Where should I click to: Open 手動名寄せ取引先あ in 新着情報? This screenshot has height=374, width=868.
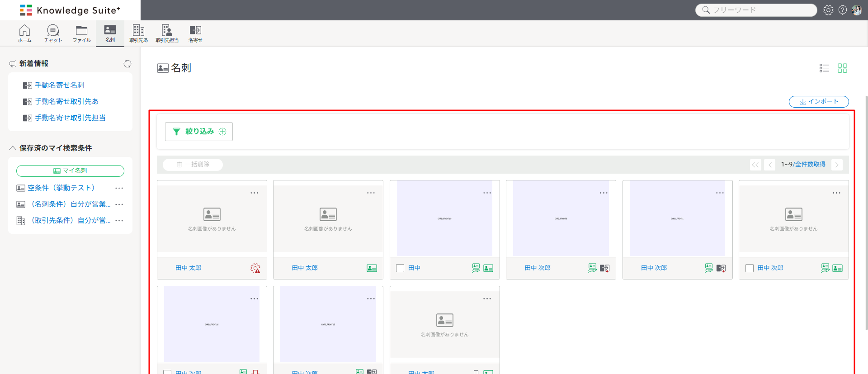click(x=66, y=102)
